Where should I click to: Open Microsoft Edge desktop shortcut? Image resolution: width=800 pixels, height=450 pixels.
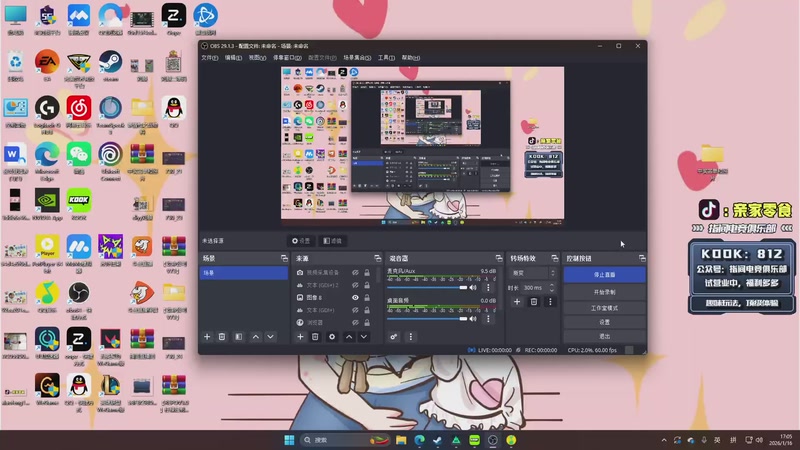click(x=47, y=161)
